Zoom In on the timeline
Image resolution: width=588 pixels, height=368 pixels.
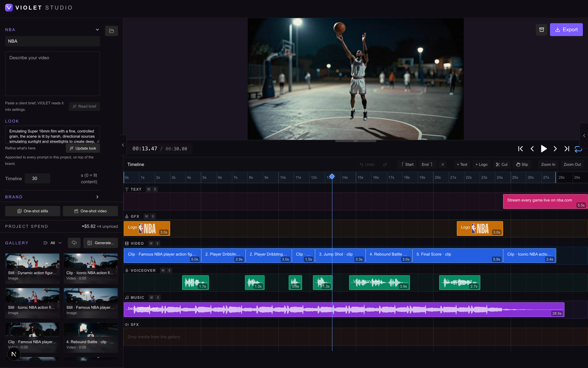click(548, 164)
